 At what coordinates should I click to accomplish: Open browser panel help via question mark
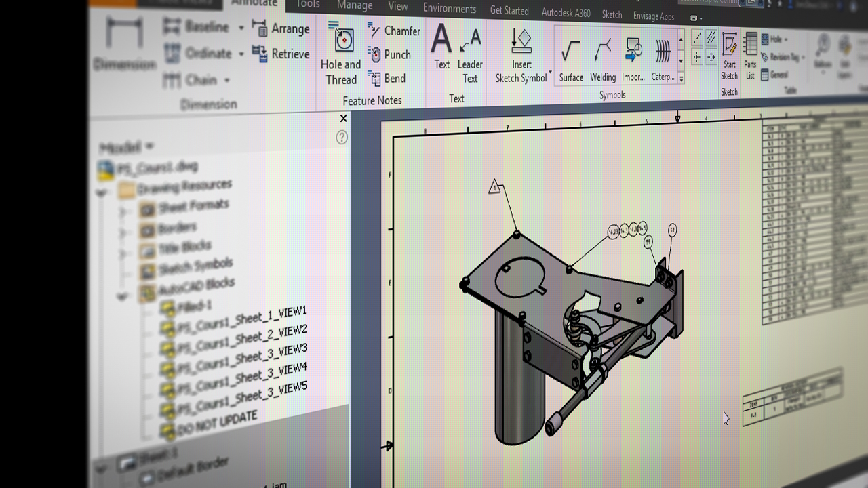coord(342,138)
